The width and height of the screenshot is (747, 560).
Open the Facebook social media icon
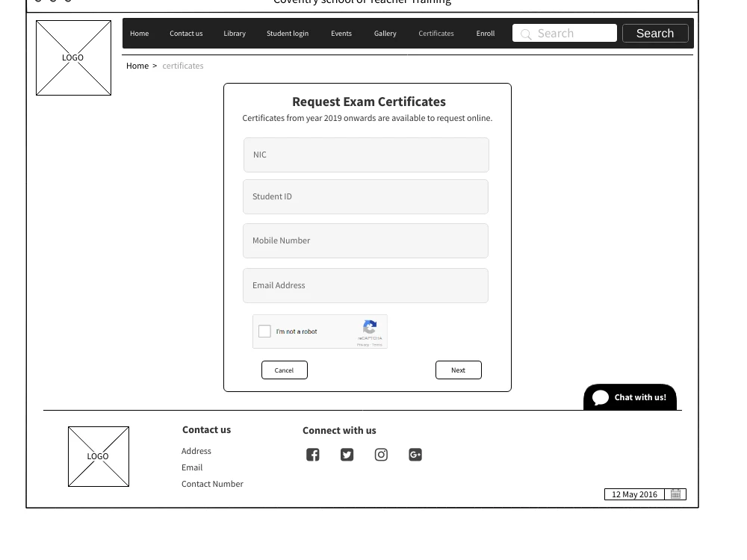coord(312,454)
